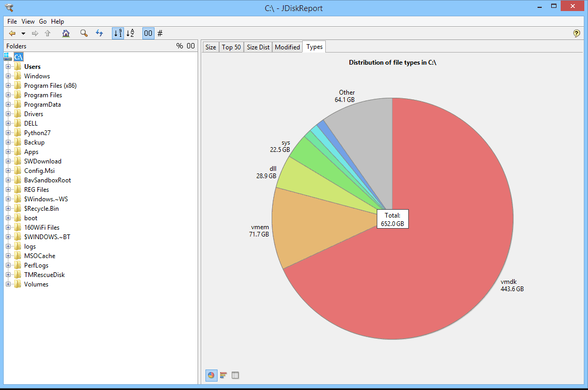Click the Rescan refresh arrows icon
The height and width of the screenshot is (390, 588).
[99, 33]
